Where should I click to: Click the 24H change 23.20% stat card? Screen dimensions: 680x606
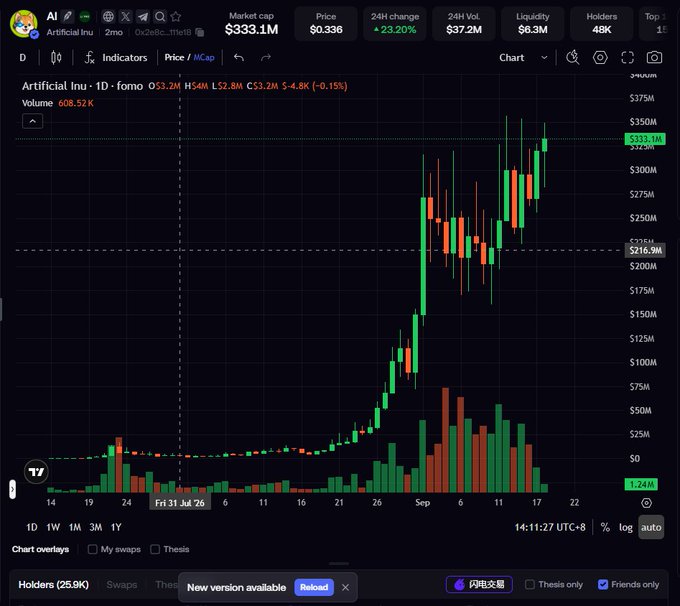point(395,23)
